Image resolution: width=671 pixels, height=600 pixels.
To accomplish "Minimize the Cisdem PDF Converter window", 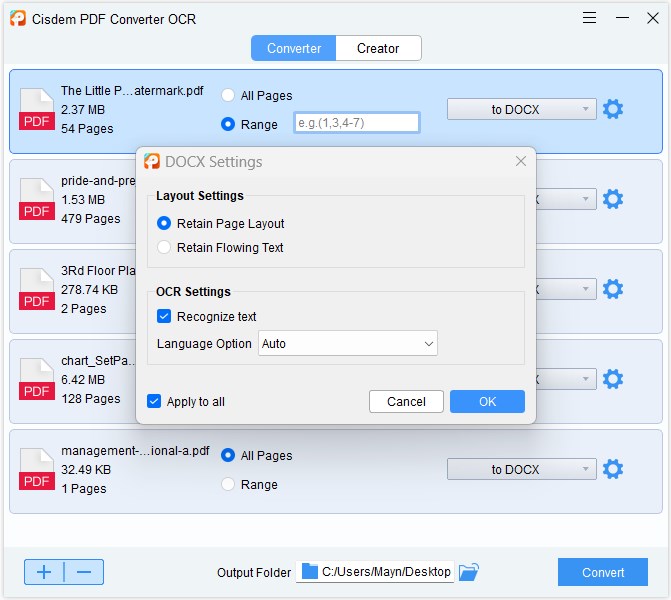I will tap(622, 18).
